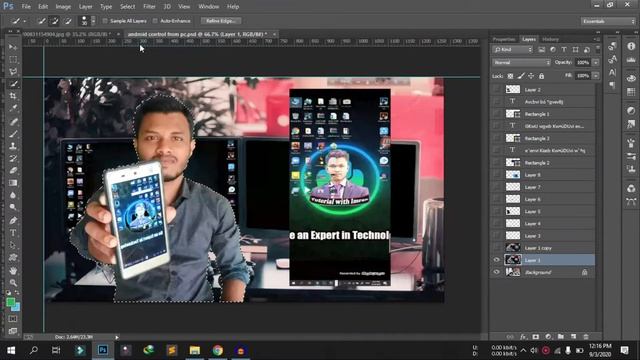Click Lock all padlock icon
This screenshot has width=640, height=360.
point(541,76)
